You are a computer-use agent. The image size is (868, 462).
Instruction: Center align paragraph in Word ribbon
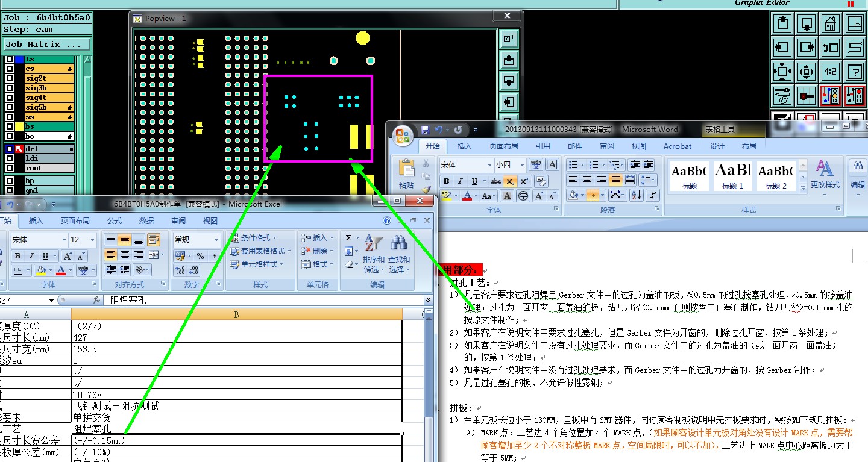pyautogui.click(x=587, y=180)
